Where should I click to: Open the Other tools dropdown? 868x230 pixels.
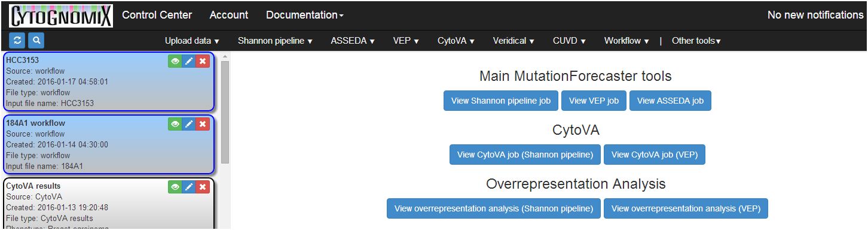pyautogui.click(x=696, y=41)
